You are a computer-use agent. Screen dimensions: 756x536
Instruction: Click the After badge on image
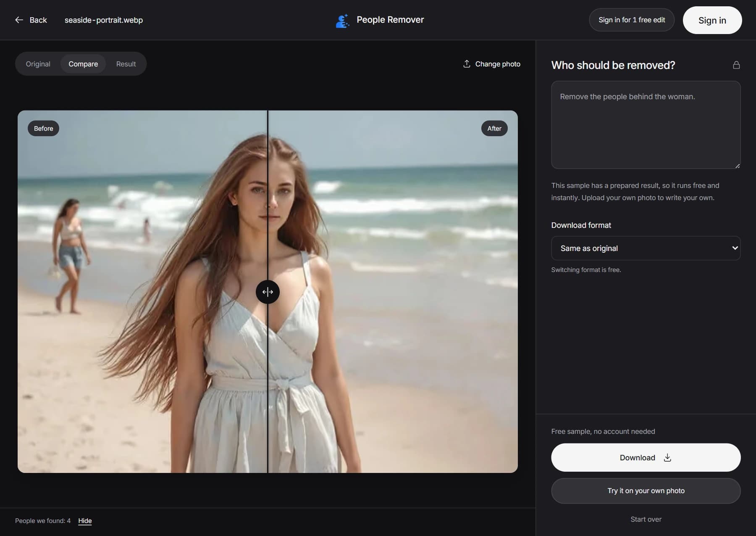point(494,128)
